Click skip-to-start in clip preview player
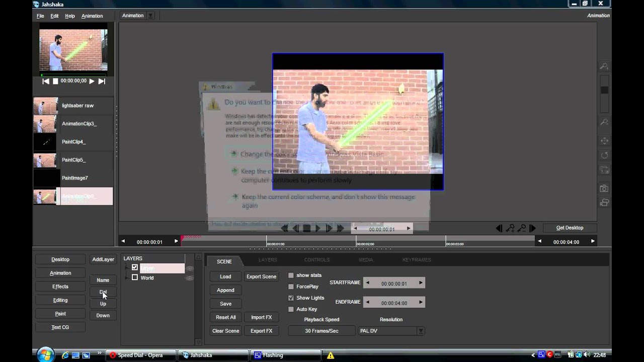 tap(46, 81)
